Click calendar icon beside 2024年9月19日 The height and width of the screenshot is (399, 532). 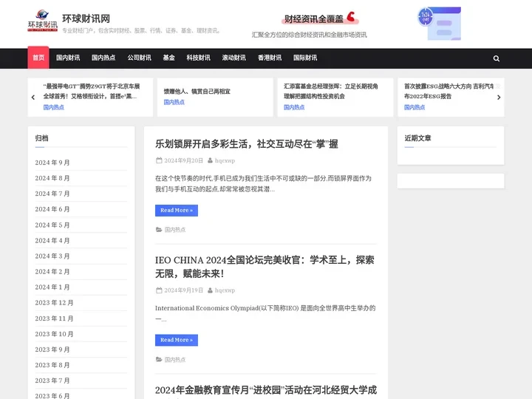(159, 290)
